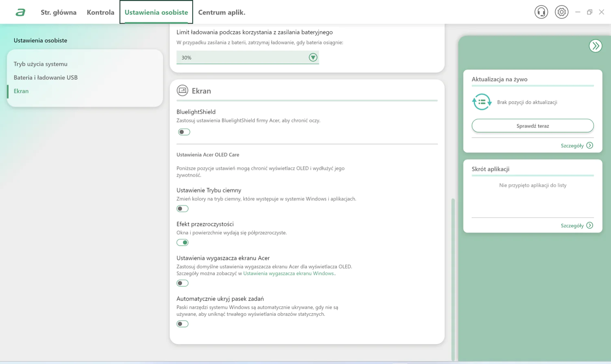Click the Efekt przezroczystości label
611x364 pixels.
click(x=205, y=224)
